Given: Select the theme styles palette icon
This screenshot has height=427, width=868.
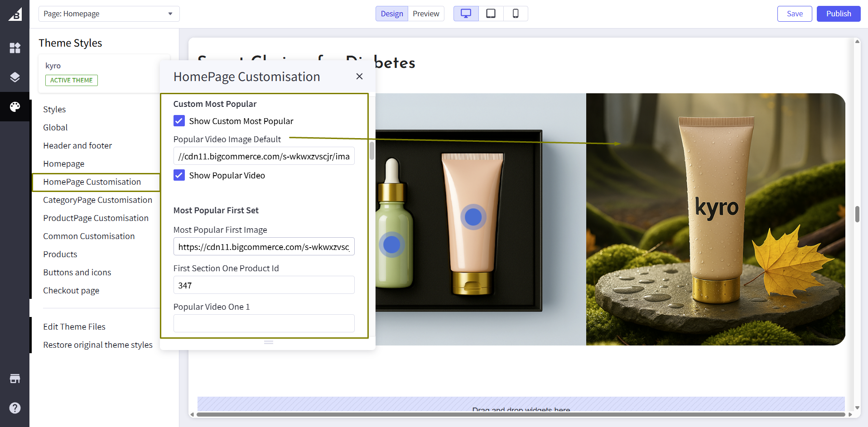Looking at the screenshot, I should point(15,107).
